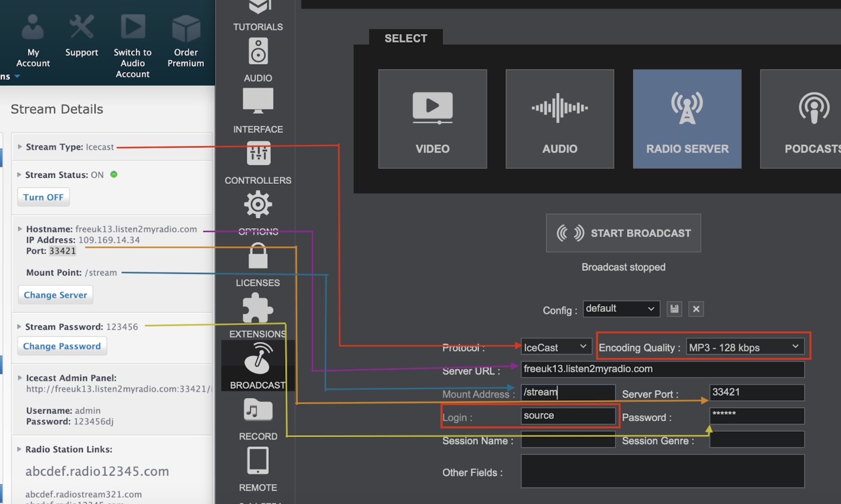
Task: Click the save config floppy icon
Action: pos(674,309)
